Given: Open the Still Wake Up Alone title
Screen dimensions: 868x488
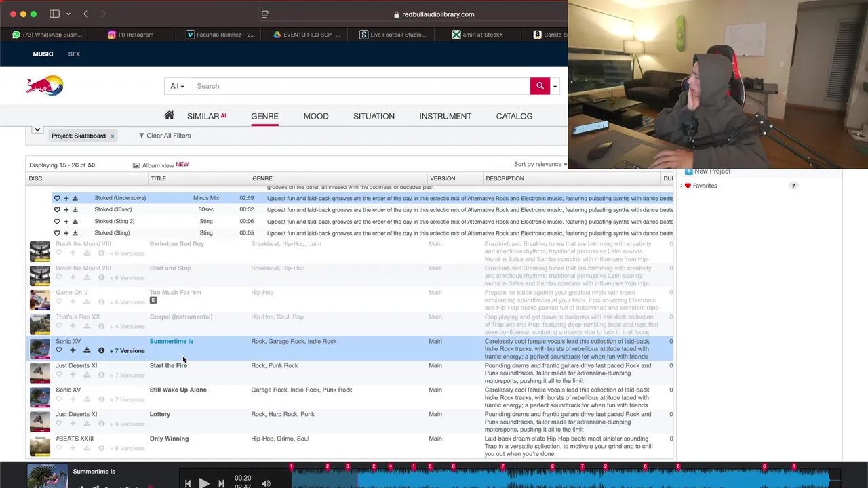Looking at the screenshot, I should click(x=178, y=390).
